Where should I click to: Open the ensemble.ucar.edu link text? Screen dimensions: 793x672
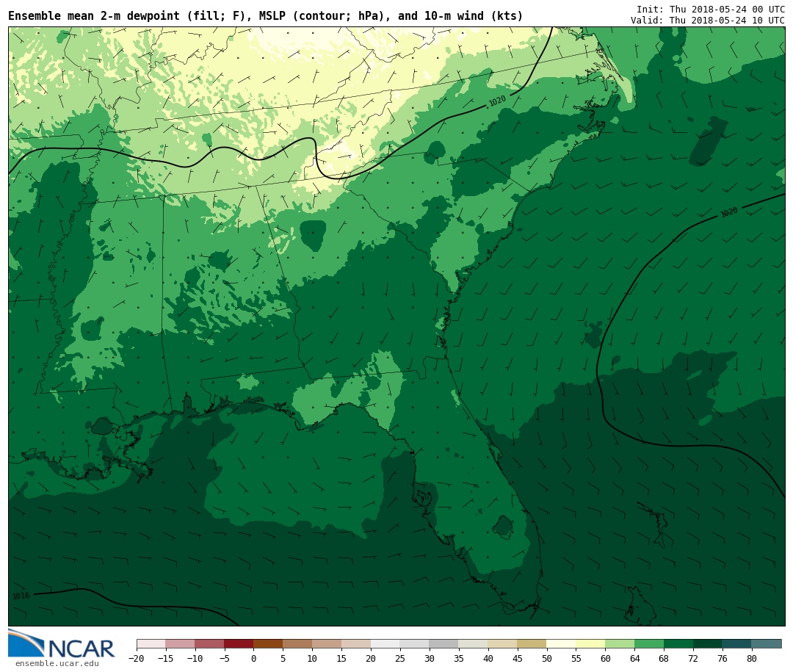coord(57,663)
